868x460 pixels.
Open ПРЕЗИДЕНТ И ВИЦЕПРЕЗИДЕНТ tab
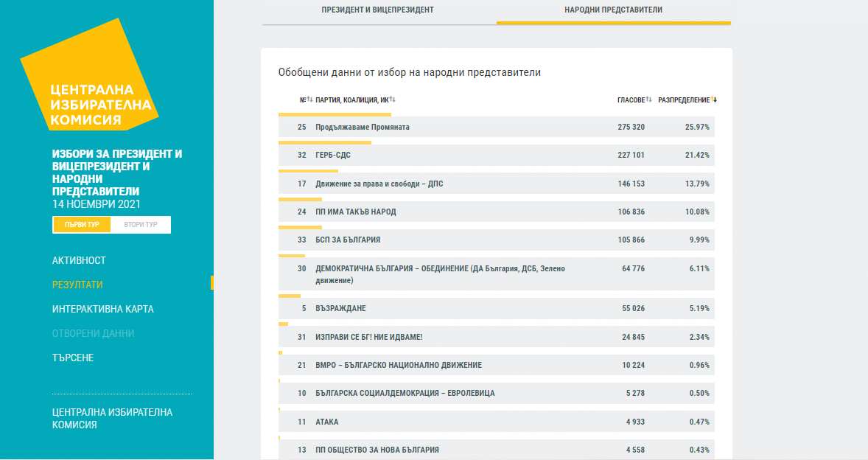coord(378,10)
